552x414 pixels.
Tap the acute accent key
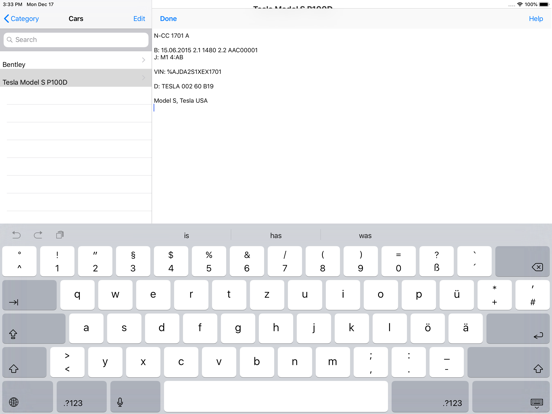(475, 261)
